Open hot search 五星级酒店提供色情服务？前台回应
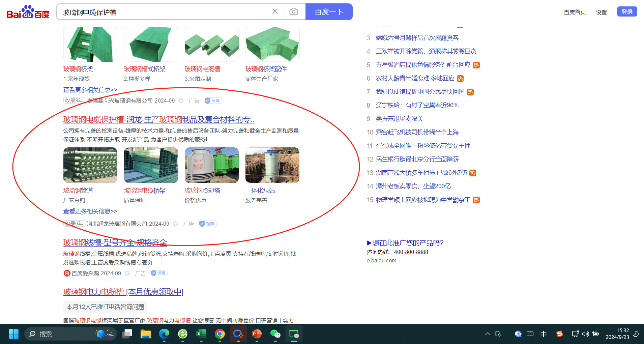This screenshot has width=644, height=344. click(x=423, y=65)
